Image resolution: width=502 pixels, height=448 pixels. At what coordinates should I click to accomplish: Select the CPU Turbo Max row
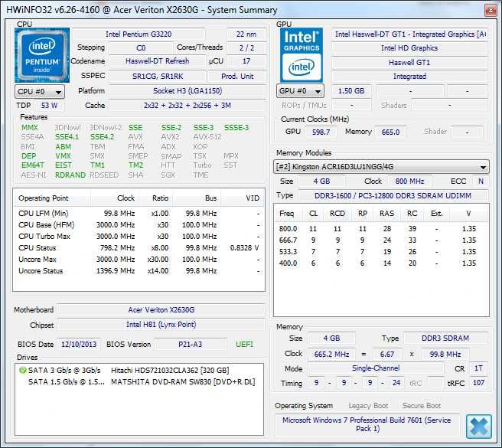coord(139,237)
